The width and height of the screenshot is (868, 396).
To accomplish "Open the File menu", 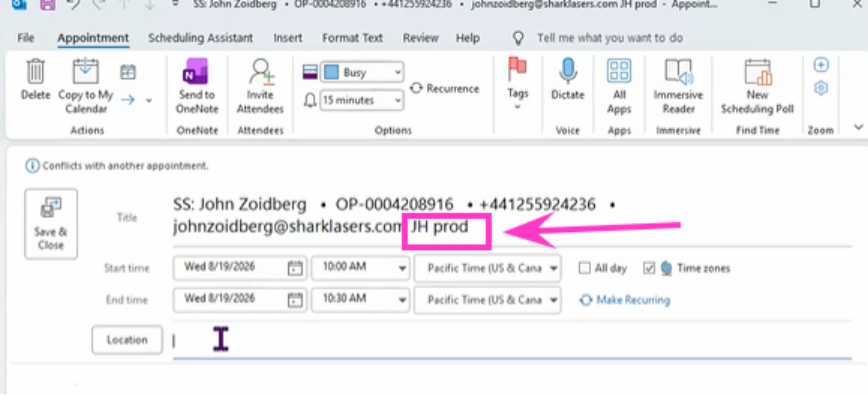I will point(25,38).
